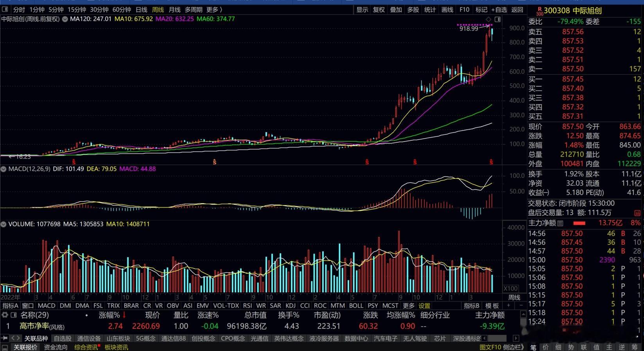Switch chart to 30分钟 period

tap(99, 10)
